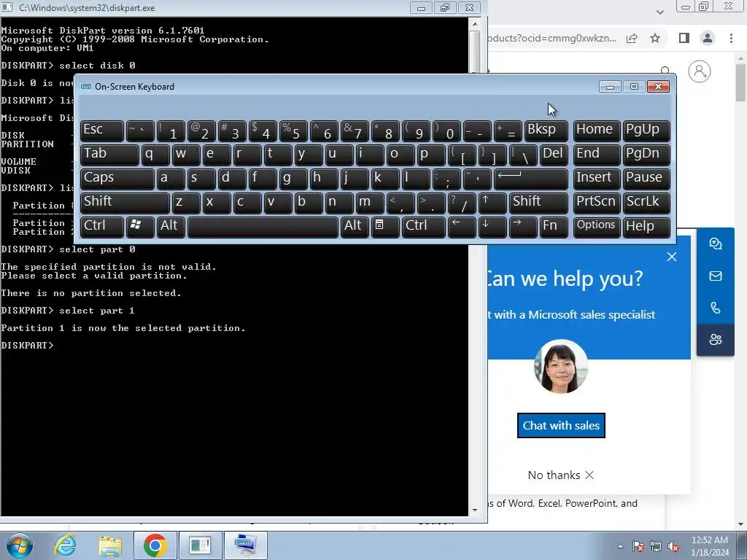747x560 pixels.
Task: Click the Pause key on keyboard
Action: point(646,179)
